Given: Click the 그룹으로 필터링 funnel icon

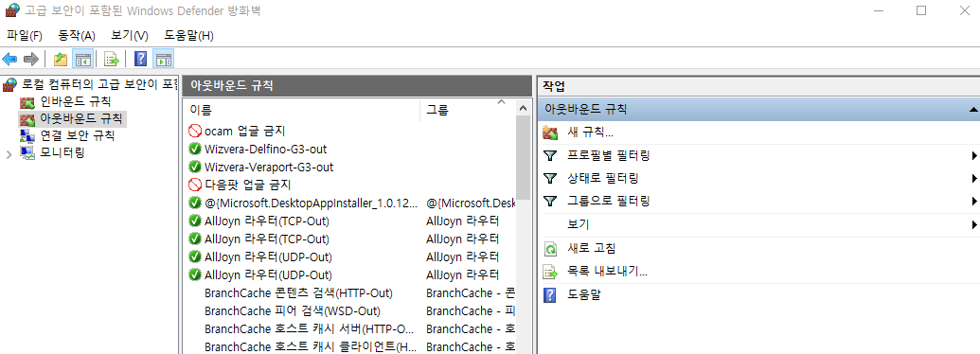Looking at the screenshot, I should [550, 202].
